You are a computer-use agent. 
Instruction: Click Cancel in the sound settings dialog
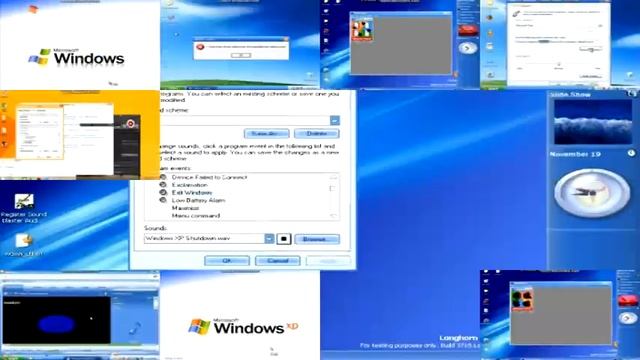tap(278, 261)
